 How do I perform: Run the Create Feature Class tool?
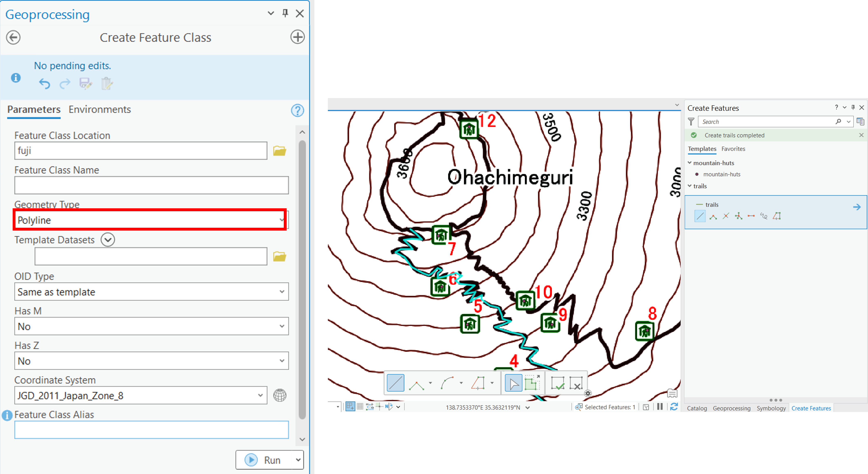(265, 460)
